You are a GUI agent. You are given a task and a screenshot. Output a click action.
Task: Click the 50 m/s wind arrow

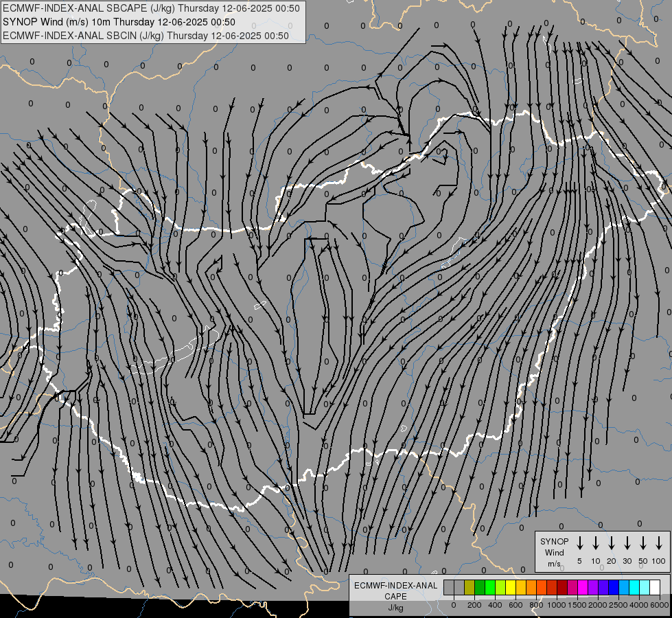(643, 543)
